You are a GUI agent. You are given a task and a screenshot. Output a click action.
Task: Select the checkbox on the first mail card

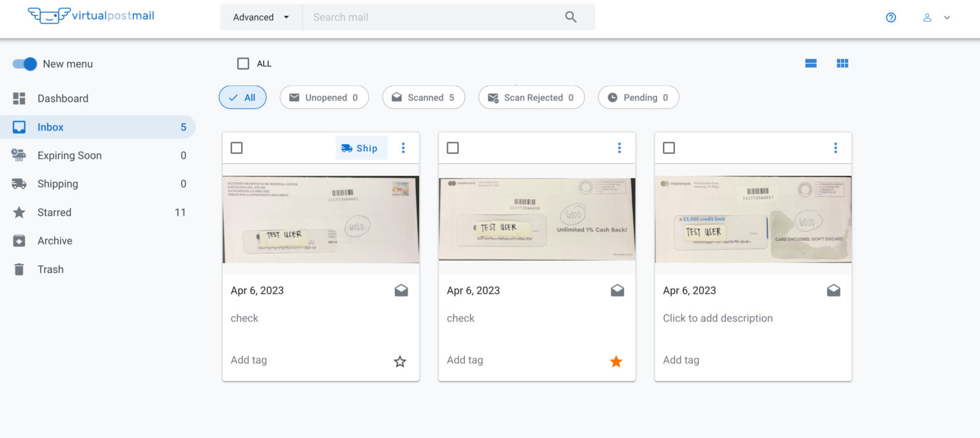[236, 147]
